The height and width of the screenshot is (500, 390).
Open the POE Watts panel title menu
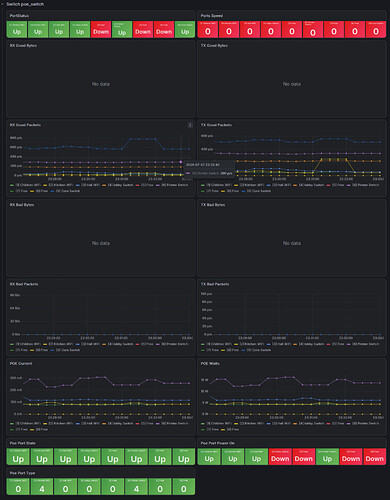point(210,364)
